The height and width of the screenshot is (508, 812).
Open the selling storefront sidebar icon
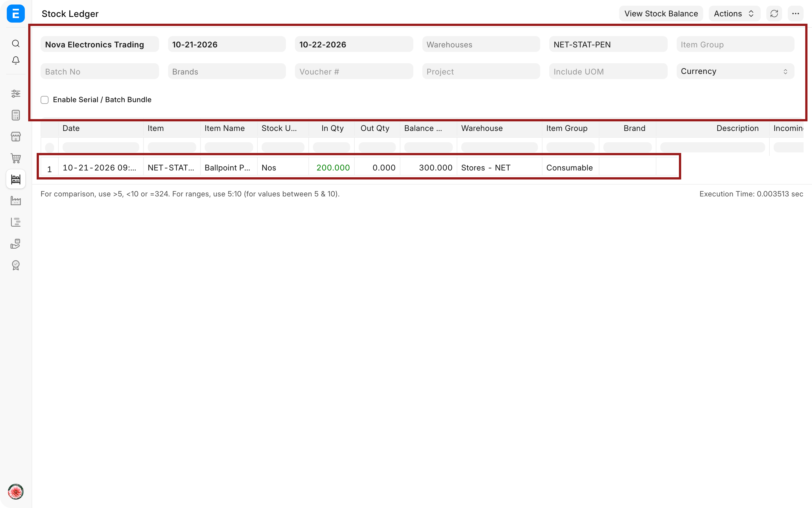(16, 136)
